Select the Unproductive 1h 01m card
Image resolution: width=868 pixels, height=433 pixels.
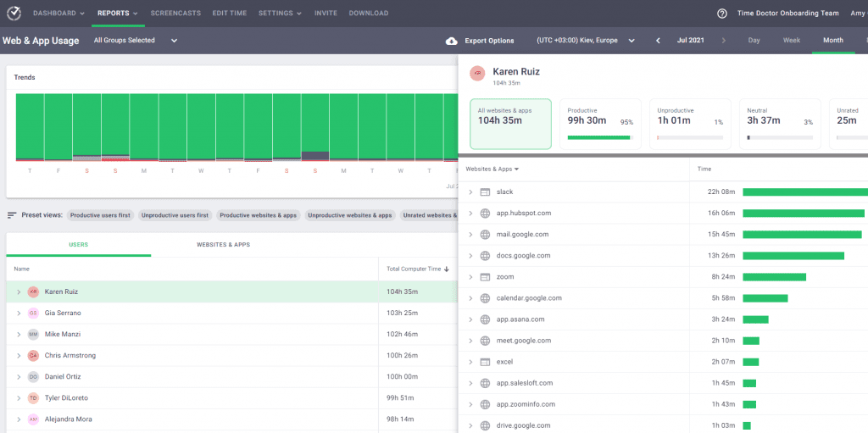click(690, 124)
